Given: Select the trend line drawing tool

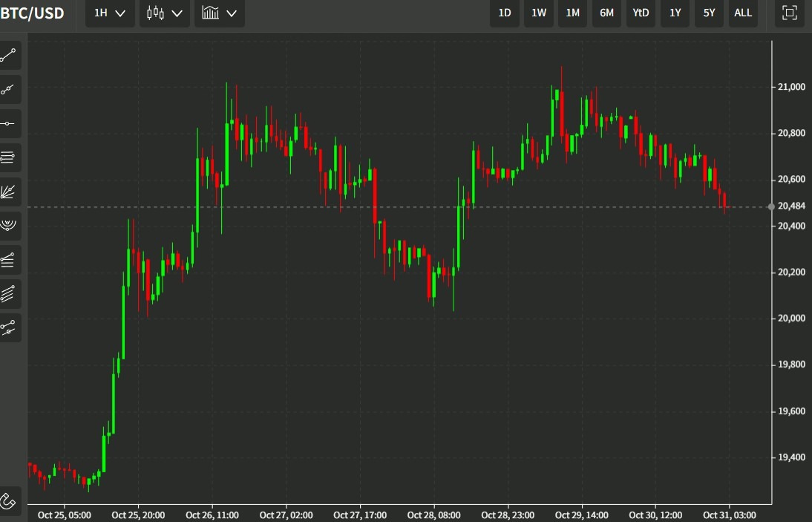Looking at the screenshot, I should 10,55.
